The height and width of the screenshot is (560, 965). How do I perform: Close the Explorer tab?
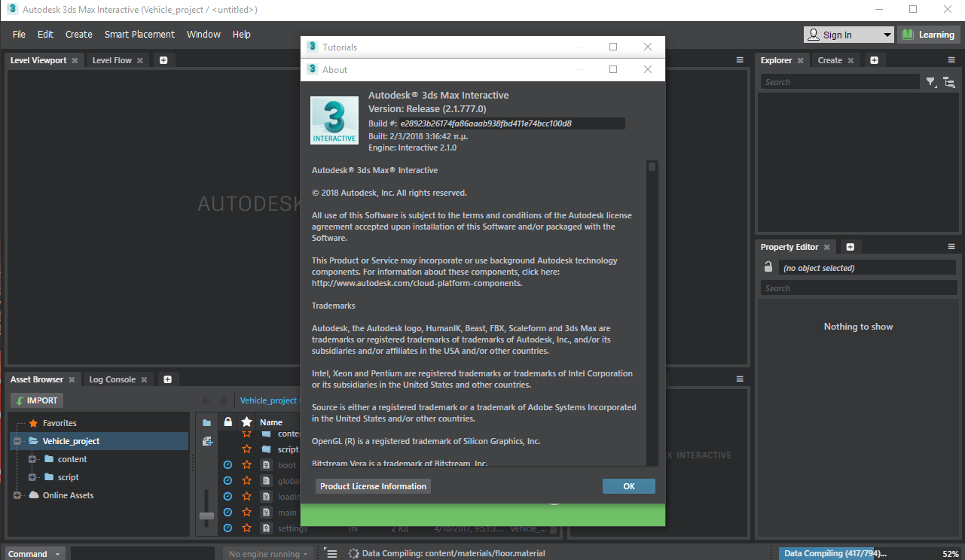pos(801,60)
